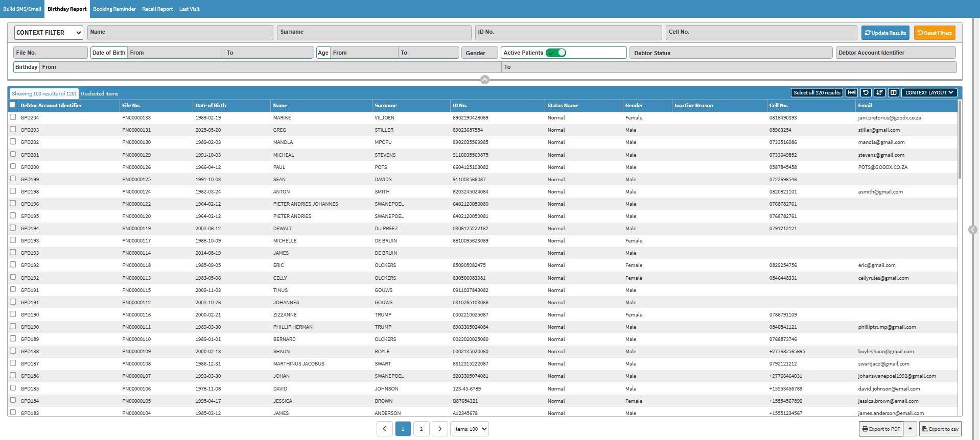Collapse the filter panel with up chevron
The width and height of the screenshot is (980, 440).
485,80
